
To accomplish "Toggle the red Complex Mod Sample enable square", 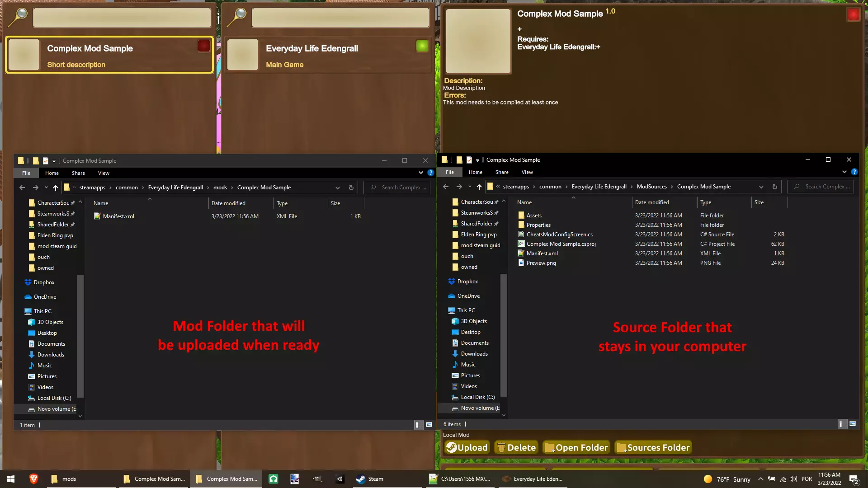I will pos(203,46).
